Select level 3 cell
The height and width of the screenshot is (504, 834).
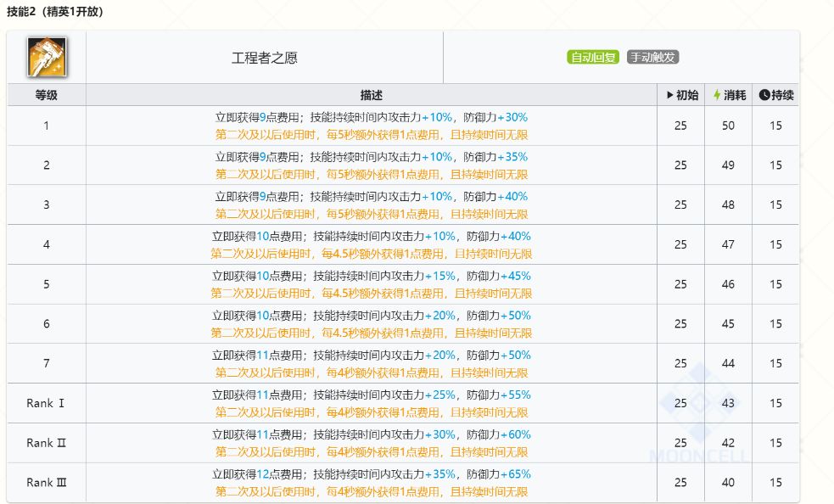(x=47, y=204)
